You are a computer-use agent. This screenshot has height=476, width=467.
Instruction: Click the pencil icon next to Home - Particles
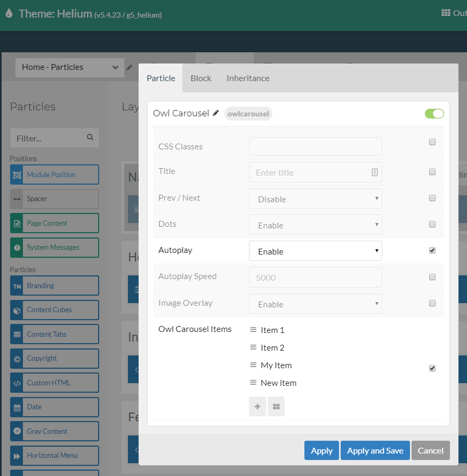(129, 67)
